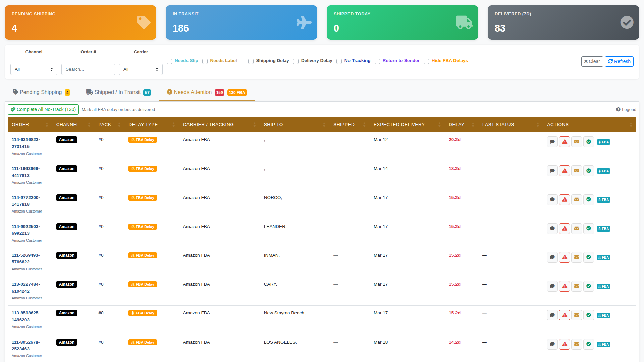The width and height of the screenshot is (644, 362).
Task: Click the comment bubble icon for order 114-6316823
Action: pyautogui.click(x=552, y=141)
